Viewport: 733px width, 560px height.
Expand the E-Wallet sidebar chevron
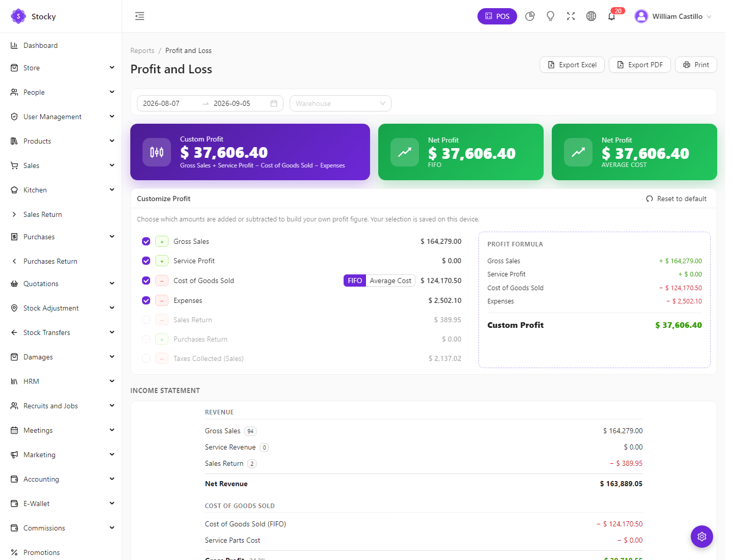tap(112, 503)
